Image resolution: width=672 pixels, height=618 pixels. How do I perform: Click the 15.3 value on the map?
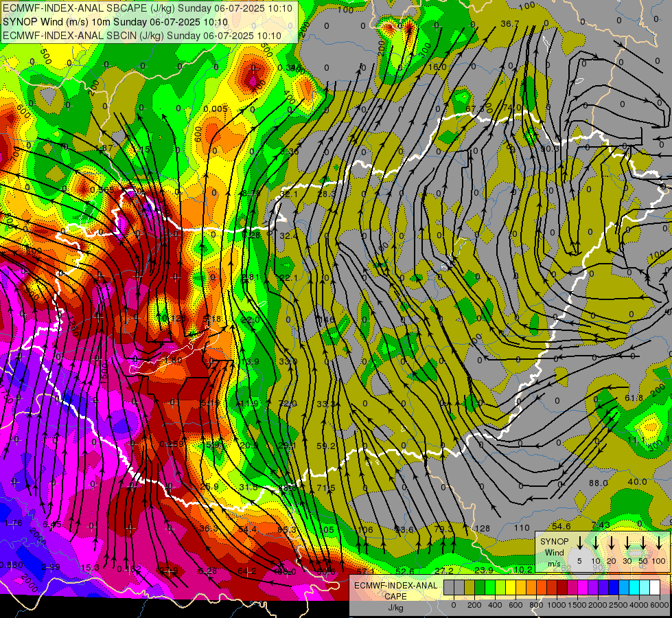[90, 568]
